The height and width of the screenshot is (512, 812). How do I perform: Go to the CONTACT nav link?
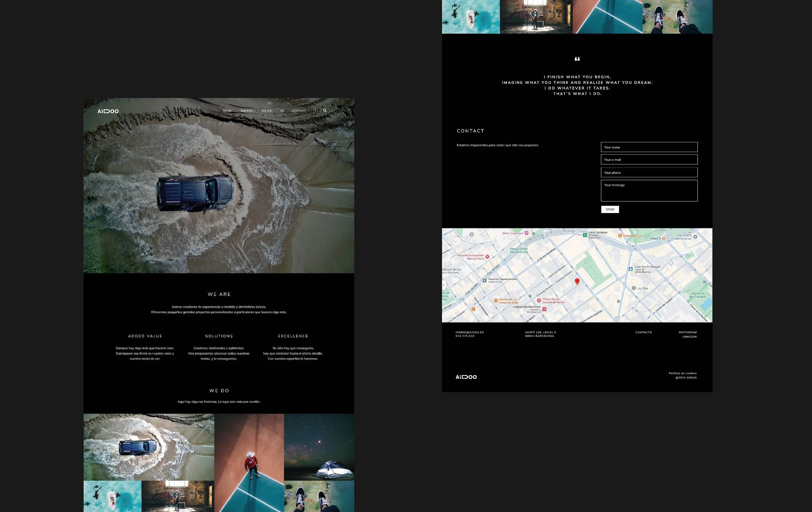[299, 111]
